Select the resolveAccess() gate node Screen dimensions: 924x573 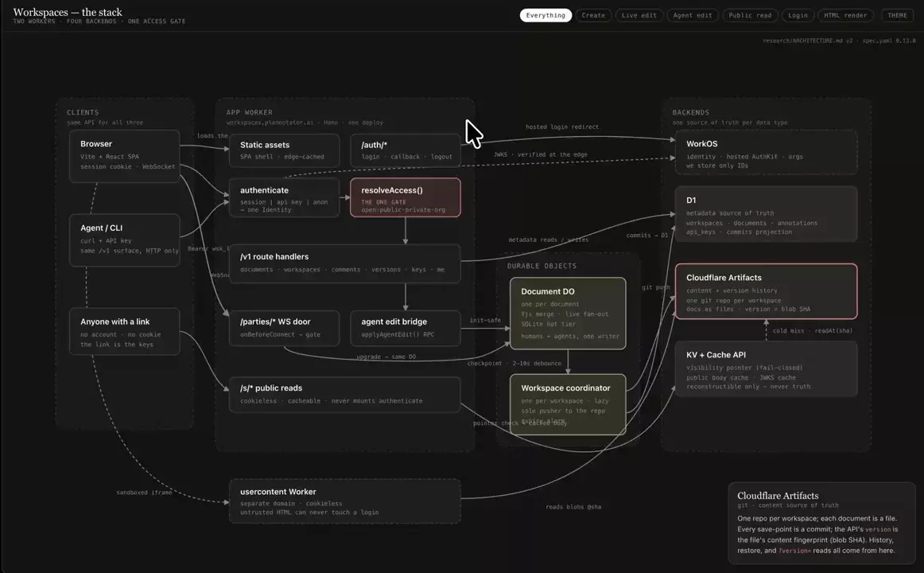point(406,198)
